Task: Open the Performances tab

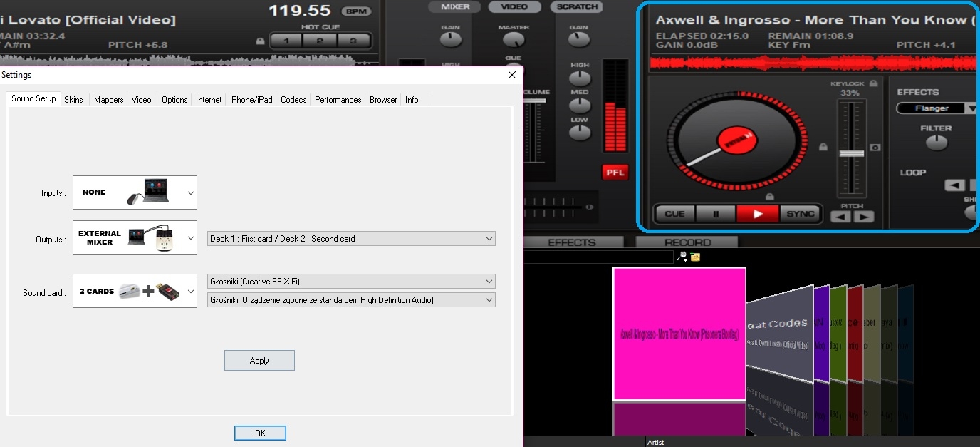Action: 338,100
